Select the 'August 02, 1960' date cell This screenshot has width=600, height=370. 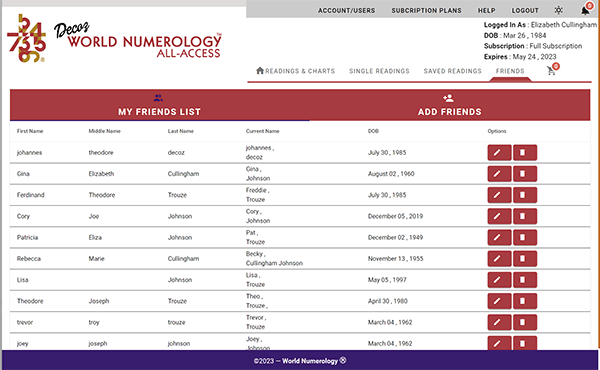(391, 174)
